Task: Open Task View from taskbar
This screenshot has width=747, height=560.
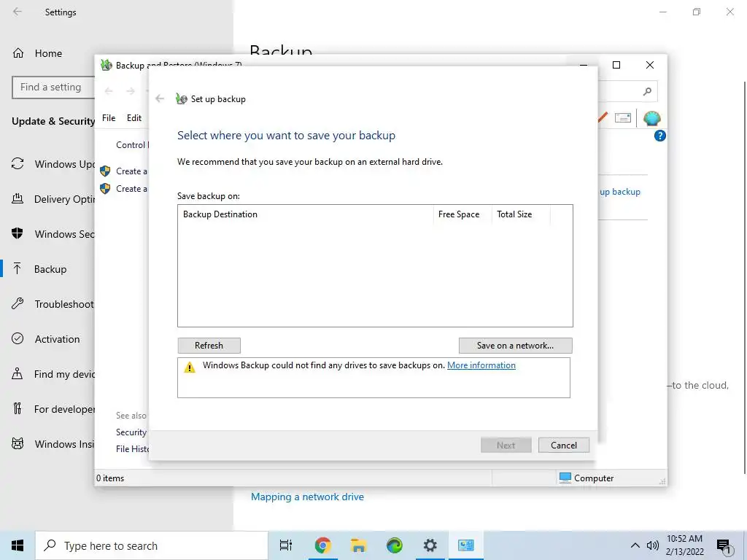Action: coord(286,545)
